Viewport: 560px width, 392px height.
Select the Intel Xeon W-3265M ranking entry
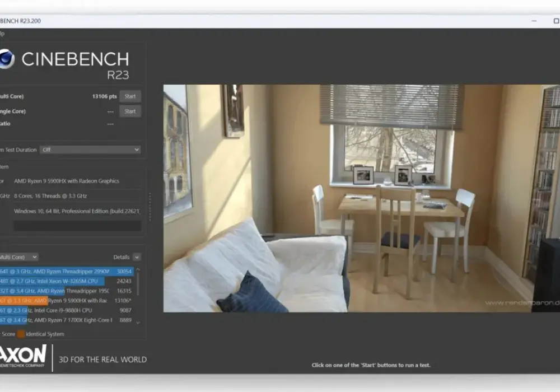pos(67,281)
